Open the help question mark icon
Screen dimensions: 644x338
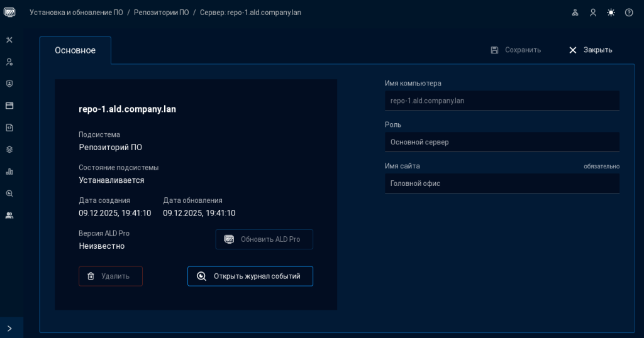tap(629, 13)
